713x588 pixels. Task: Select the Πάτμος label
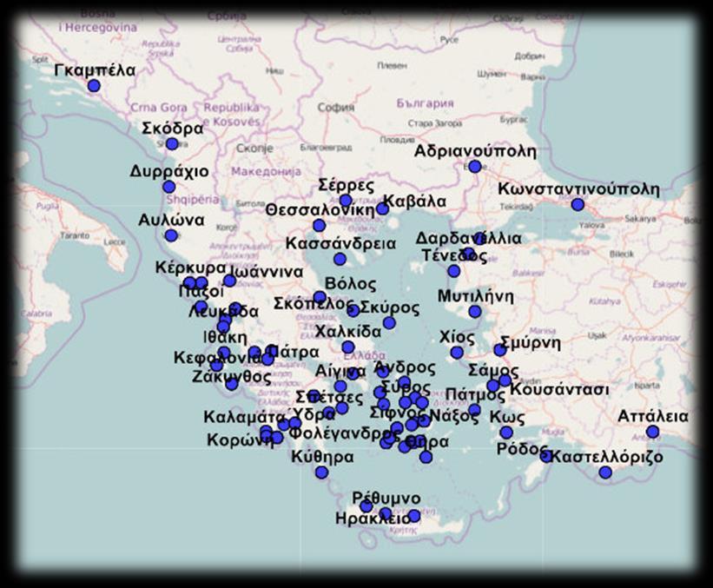point(475,394)
